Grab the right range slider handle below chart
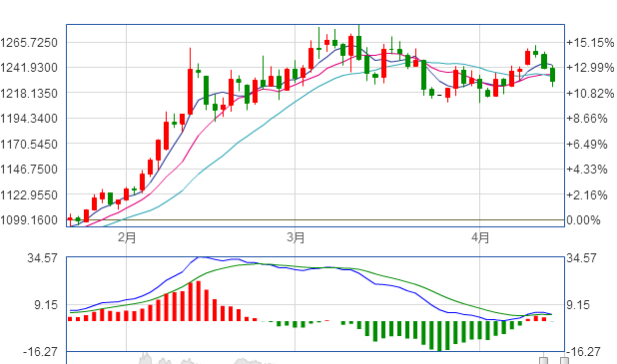Image resolution: width=617 pixels, height=364 pixels. [x=564, y=360]
